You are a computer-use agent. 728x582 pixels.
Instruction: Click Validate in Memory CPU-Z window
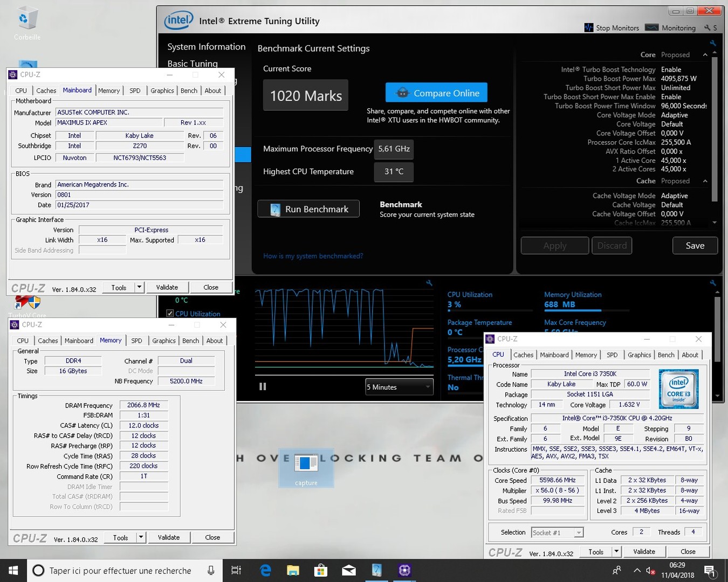click(169, 537)
